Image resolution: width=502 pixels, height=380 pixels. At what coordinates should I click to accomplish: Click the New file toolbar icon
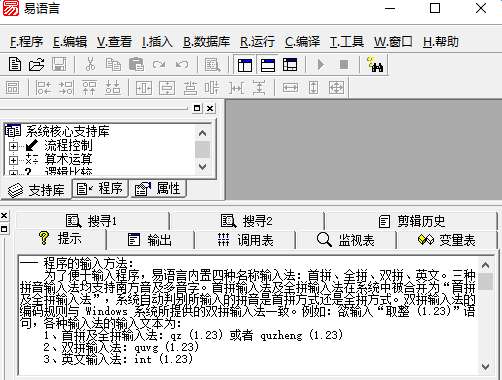(x=15, y=64)
